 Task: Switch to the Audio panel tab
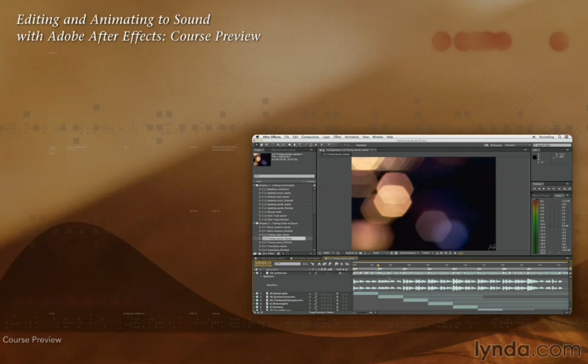[558, 195]
